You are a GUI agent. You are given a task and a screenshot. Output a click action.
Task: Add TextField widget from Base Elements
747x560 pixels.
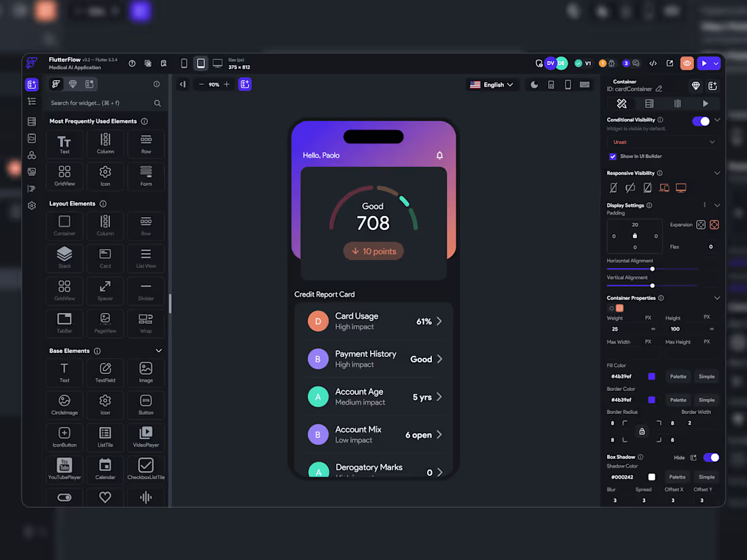pos(105,373)
